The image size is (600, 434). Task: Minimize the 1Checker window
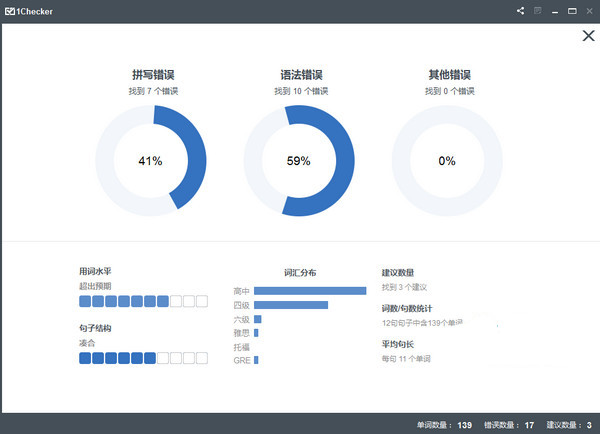click(555, 12)
